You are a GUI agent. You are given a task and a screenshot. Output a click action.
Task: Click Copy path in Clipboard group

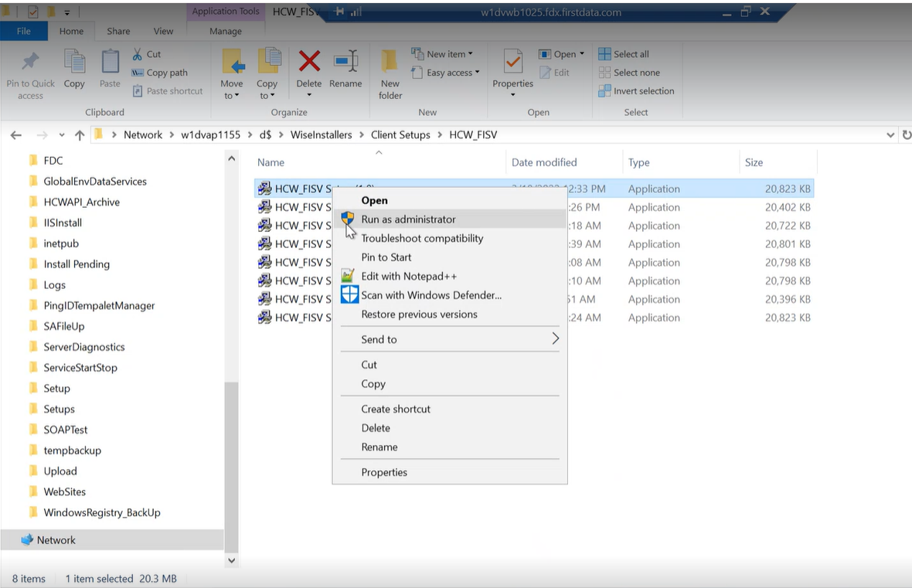point(159,73)
